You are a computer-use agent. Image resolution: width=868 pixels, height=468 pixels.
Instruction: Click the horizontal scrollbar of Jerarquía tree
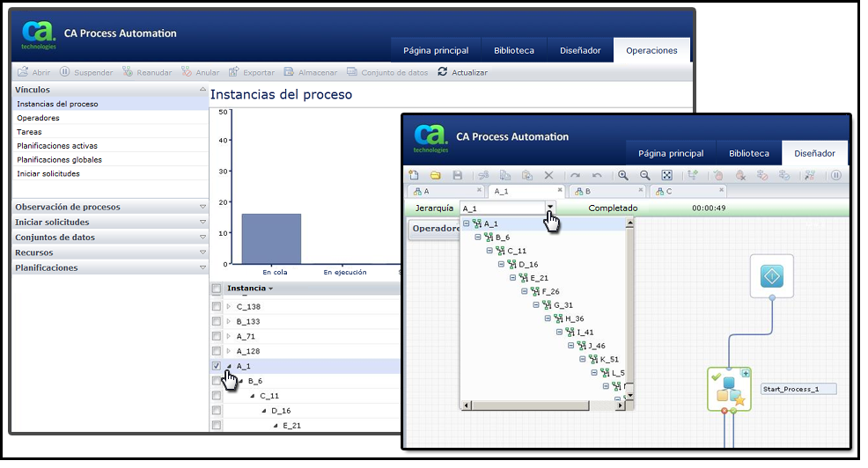pos(530,406)
